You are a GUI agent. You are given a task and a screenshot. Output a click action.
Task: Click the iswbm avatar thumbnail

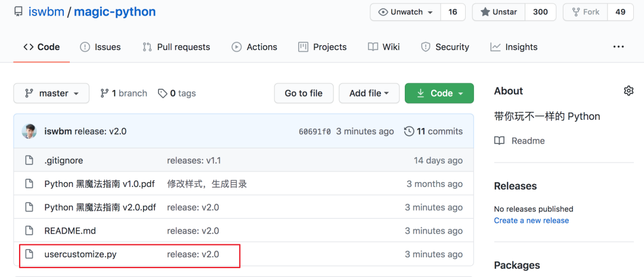pyautogui.click(x=29, y=131)
